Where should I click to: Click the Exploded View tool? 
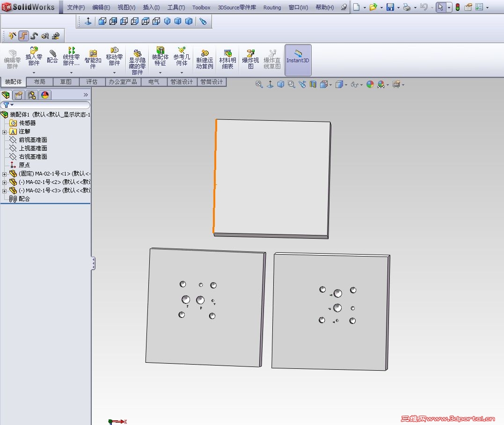[250, 59]
